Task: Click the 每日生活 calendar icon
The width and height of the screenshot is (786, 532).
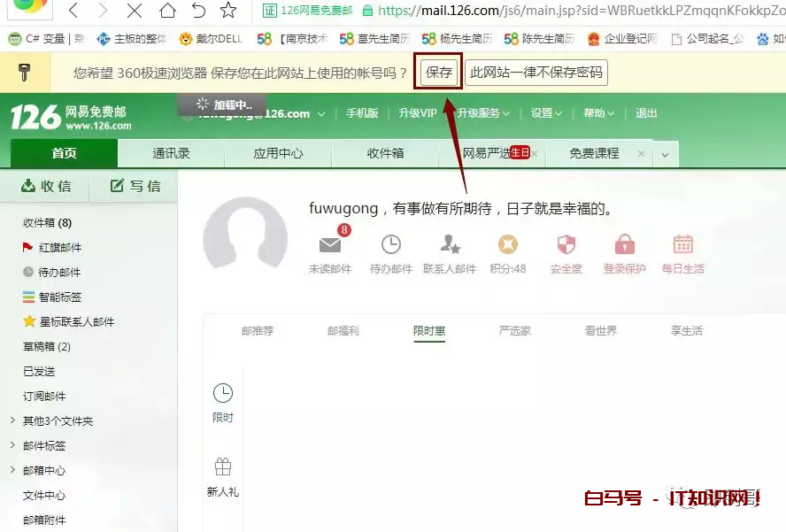Action: point(682,245)
